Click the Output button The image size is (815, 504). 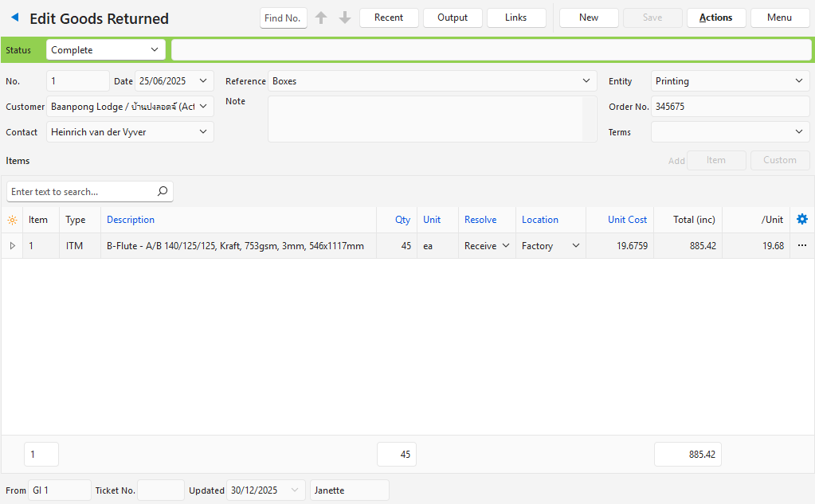click(x=453, y=18)
